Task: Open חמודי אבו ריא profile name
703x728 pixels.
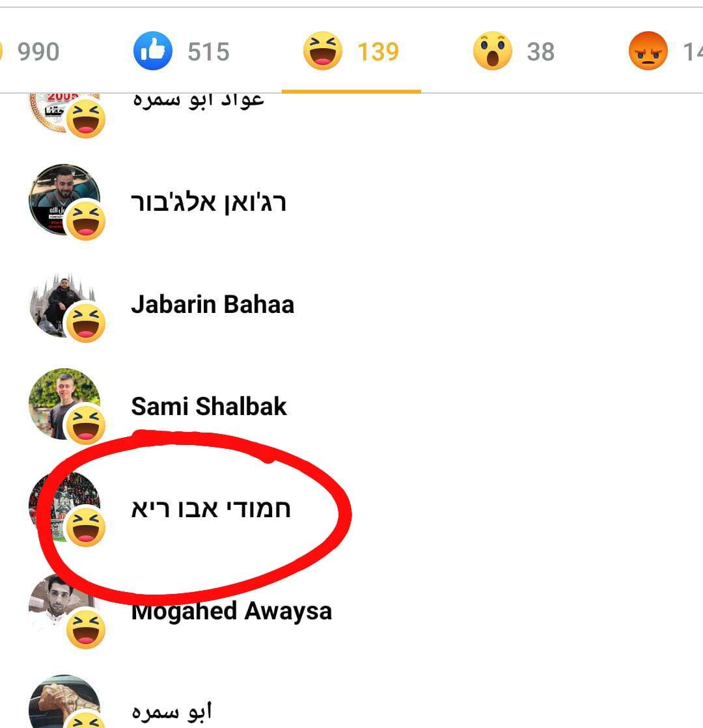Action: [211, 509]
